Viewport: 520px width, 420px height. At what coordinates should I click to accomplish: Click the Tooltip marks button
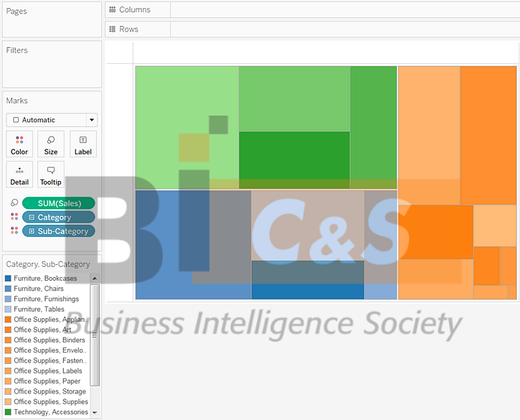pos(51,174)
